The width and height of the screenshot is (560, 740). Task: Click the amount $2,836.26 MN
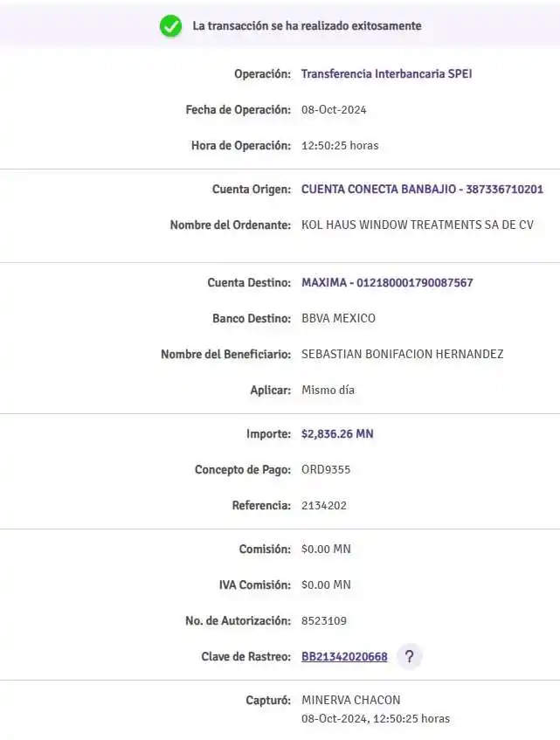point(337,434)
